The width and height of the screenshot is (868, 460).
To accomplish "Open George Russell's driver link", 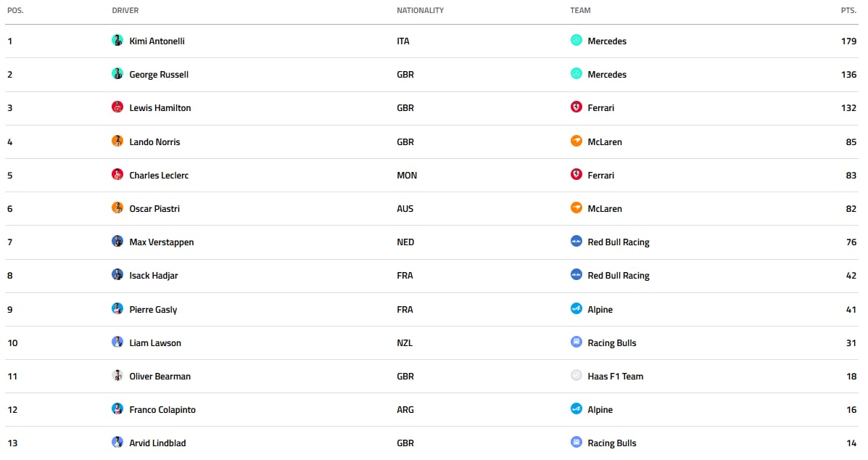I will click(159, 75).
